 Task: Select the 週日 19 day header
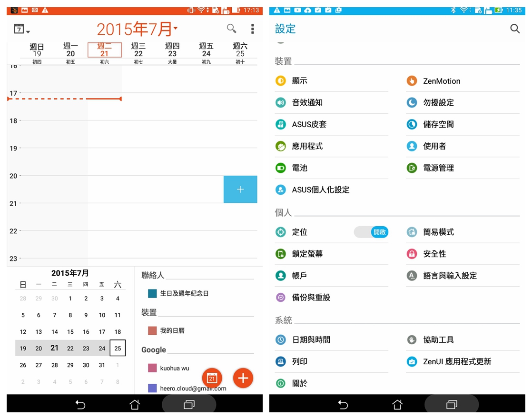pyautogui.click(x=37, y=50)
